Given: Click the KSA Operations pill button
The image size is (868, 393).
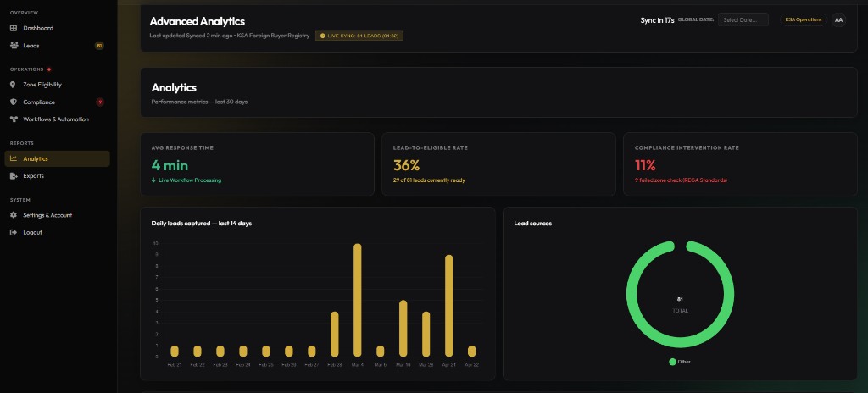Looking at the screenshot, I should (x=804, y=20).
